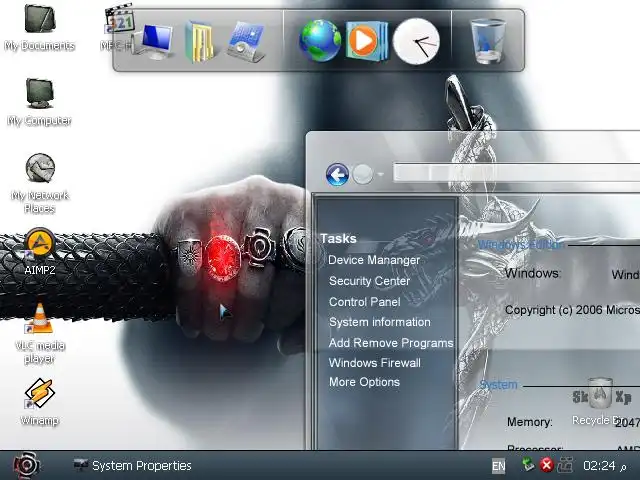
Task: Click the EN language indicator
Action: click(x=498, y=466)
